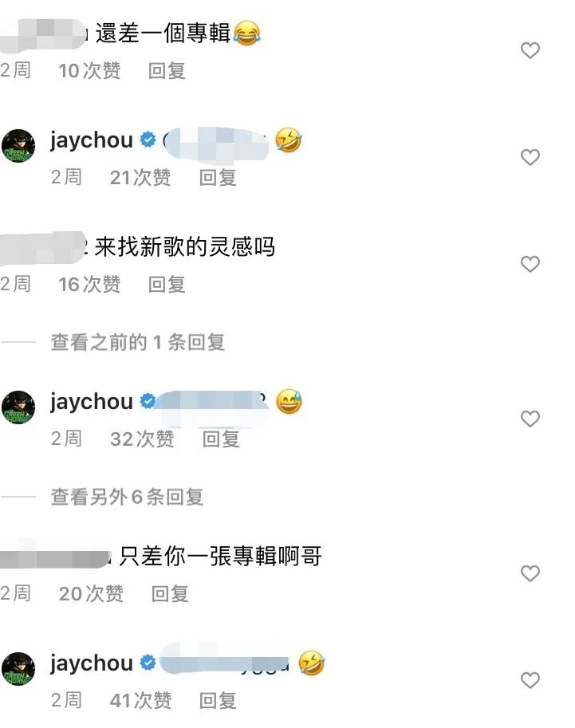Like jaychou's reply with 41 likes
The width and height of the screenshot is (575, 728).
coord(530,680)
